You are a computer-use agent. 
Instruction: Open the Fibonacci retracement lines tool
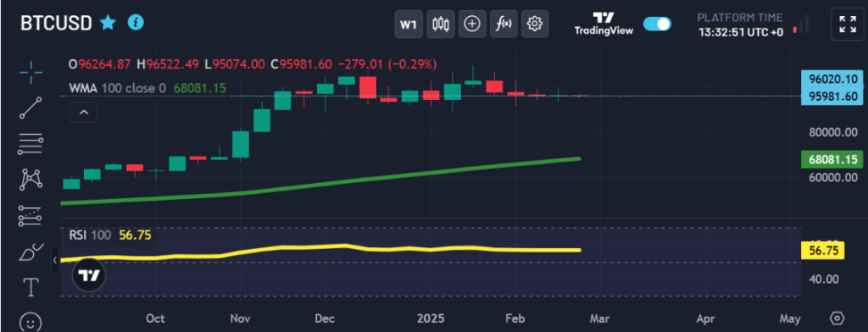pos(31,143)
